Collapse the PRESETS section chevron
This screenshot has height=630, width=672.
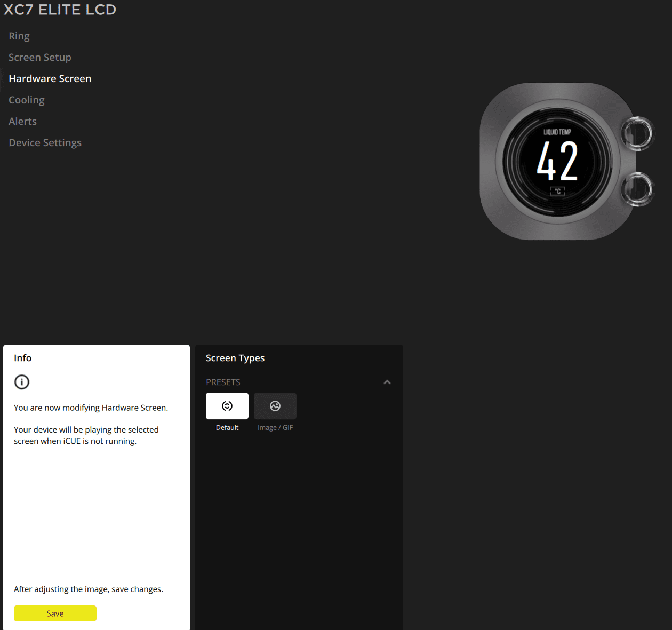click(387, 382)
